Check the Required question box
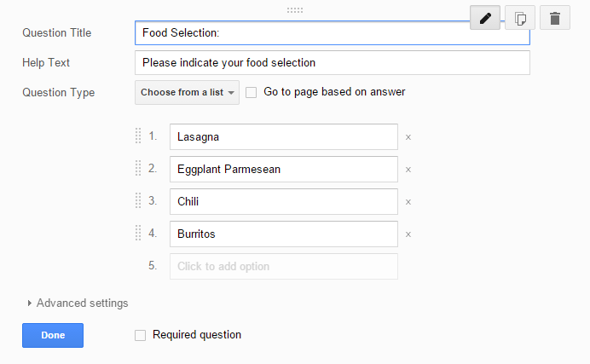 [141, 335]
